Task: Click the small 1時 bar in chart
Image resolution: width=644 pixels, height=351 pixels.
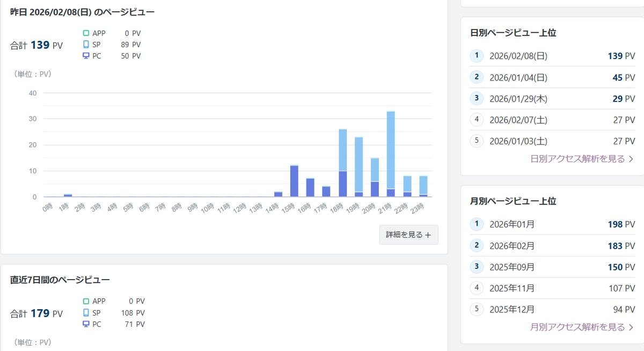Action: 68,195
